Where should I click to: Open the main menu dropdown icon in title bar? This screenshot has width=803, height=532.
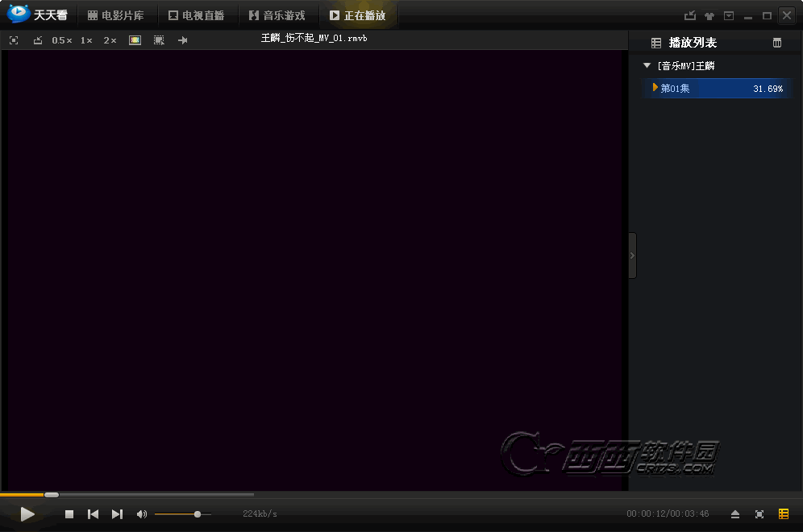[729, 16]
